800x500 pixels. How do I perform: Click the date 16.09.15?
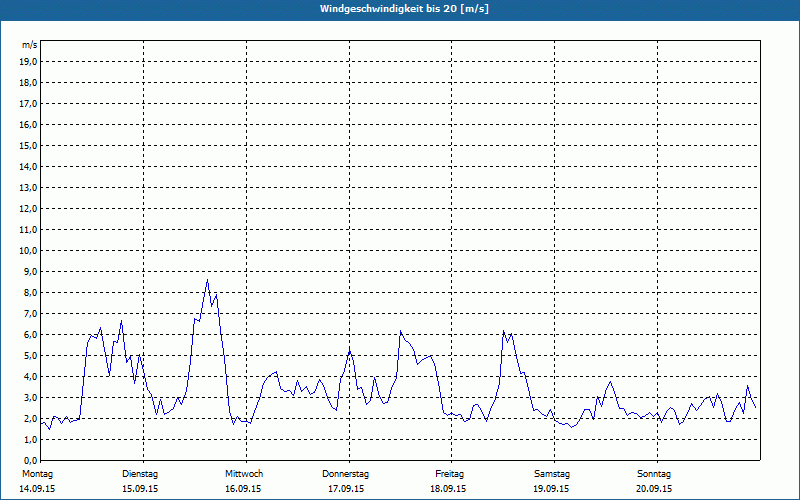click(243, 489)
